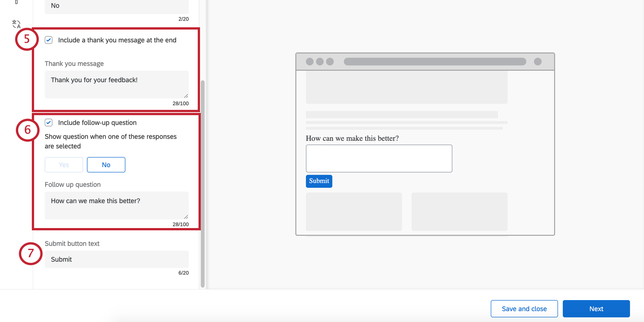The width and height of the screenshot is (644, 322).
Task: Click 'Include a thank you message at the end' label
Action: [x=117, y=40]
